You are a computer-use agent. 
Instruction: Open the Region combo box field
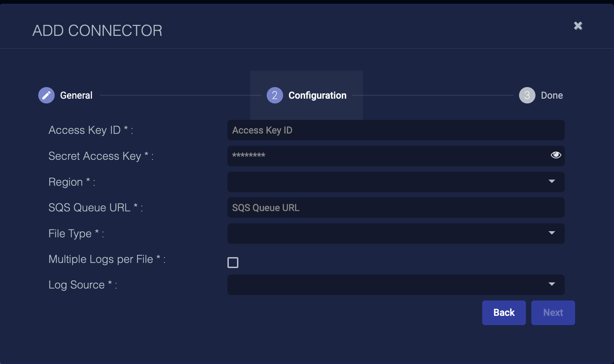pos(386,182)
